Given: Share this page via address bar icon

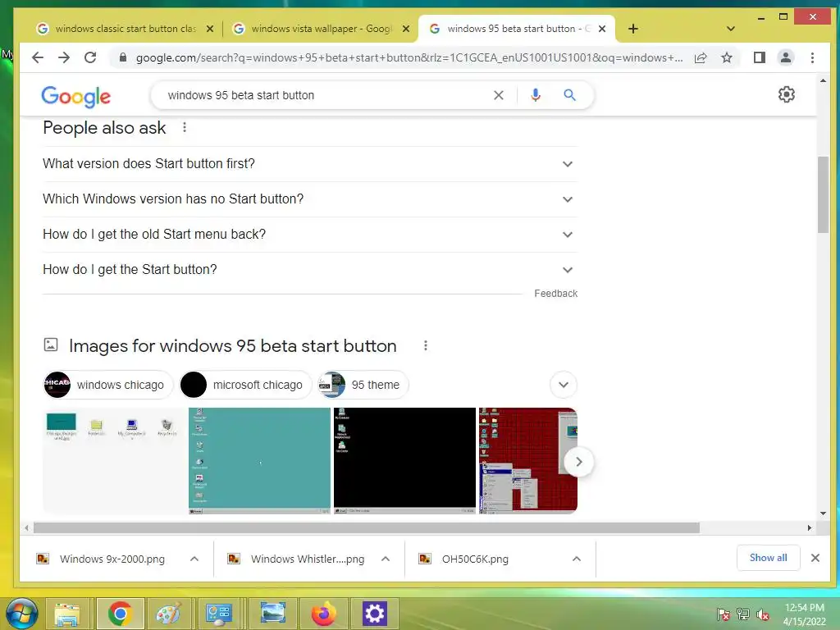Looking at the screenshot, I should tap(701, 58).
